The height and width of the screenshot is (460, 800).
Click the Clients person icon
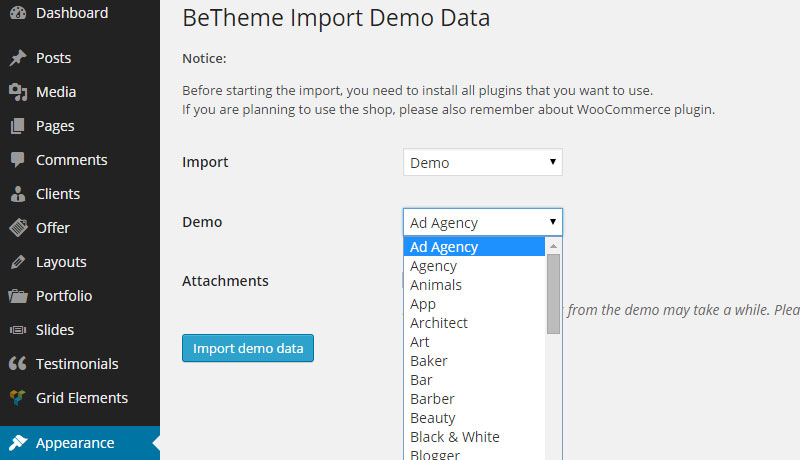[x=17, y=194]
